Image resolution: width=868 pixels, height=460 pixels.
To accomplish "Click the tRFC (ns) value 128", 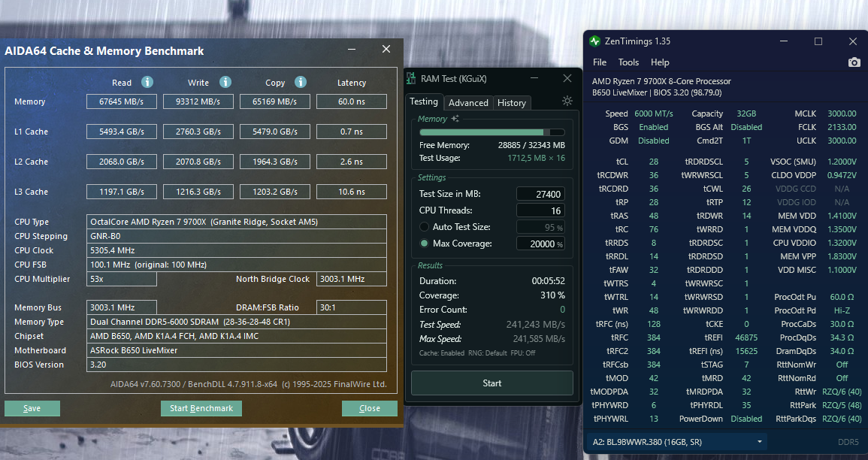I will 653,325.
